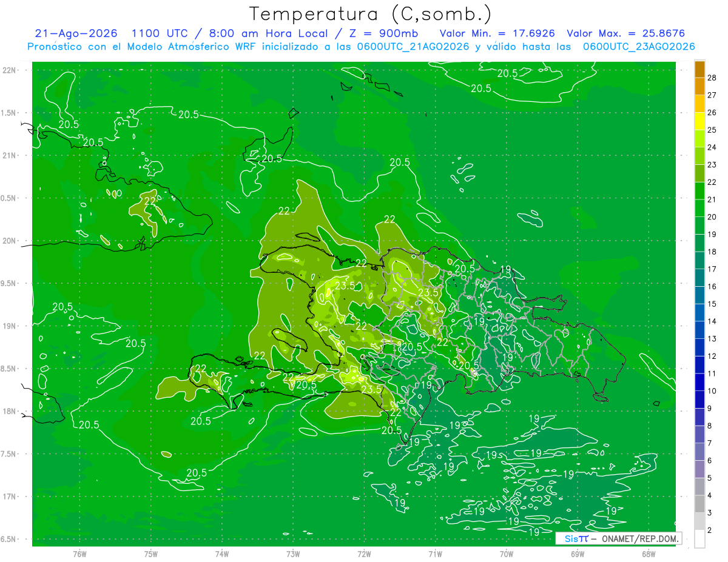Click the "71W" longitude axis label
728x562 pixels.
click(x=435, y=554)
